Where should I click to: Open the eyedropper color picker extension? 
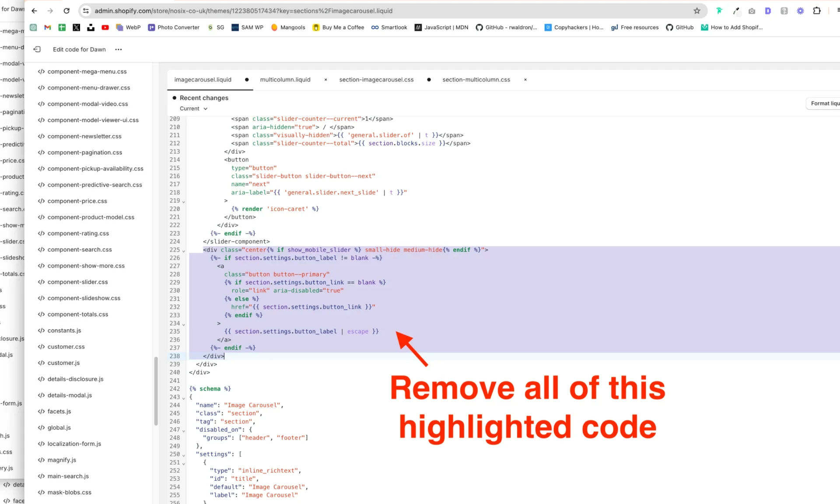[x=736, y=11]
